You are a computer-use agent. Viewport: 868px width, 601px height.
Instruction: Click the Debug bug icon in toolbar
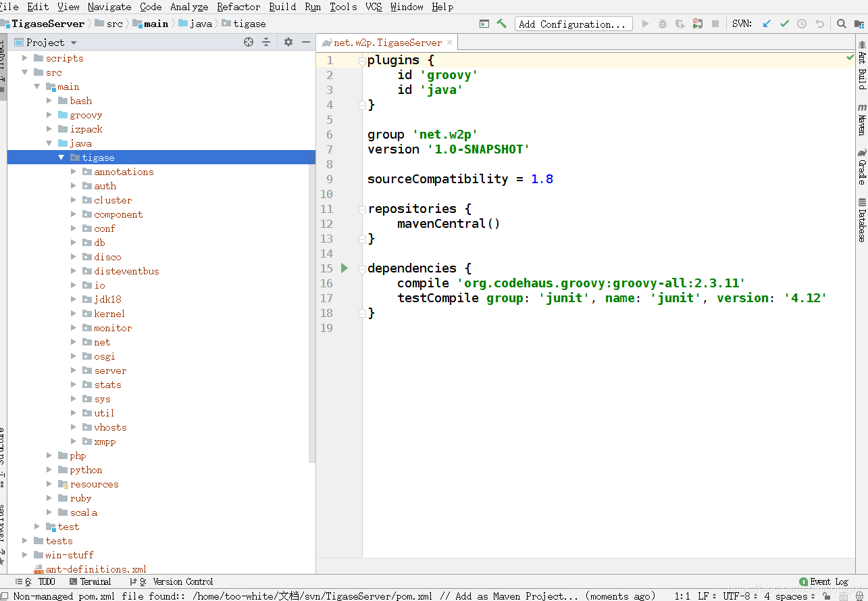(663, 24)
